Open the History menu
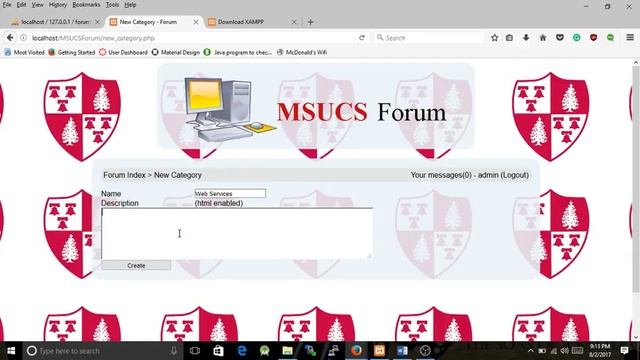The width and height of the screenshot is (640, 360). tap(58, 5)
